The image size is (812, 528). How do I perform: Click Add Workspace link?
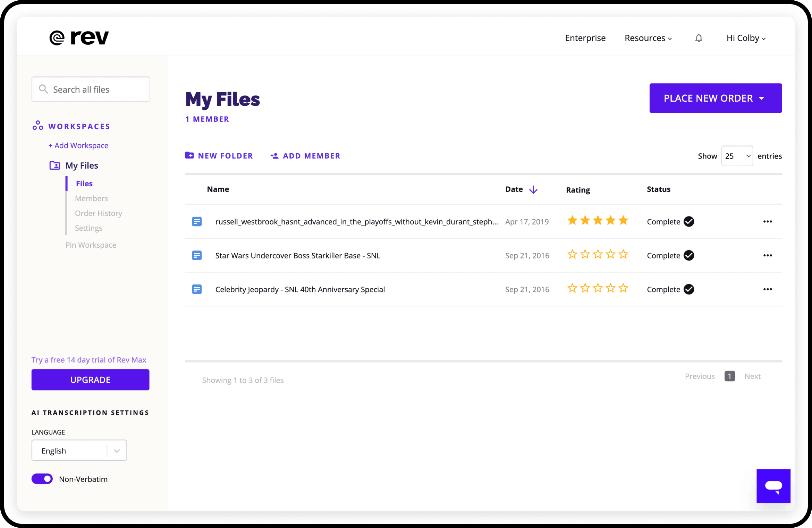point(78,145)
